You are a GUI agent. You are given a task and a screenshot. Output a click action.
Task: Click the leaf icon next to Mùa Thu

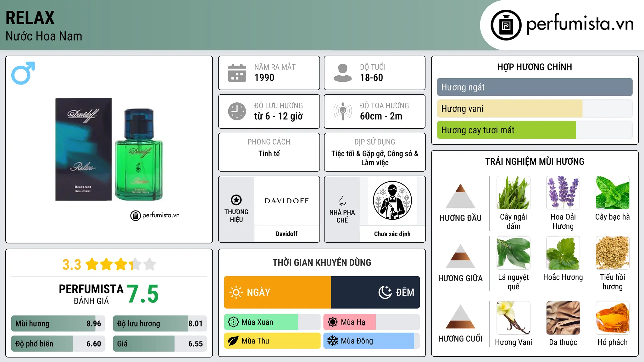(x=233, y=341)
